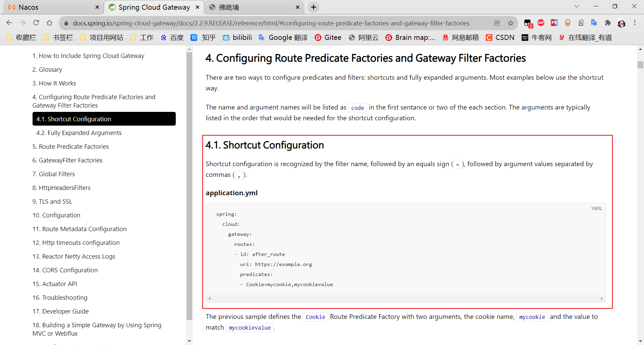Image resolution: width=644 pixels, height=345 pixels.
Task: Click the address bar URL field
Action: [271, 23]
